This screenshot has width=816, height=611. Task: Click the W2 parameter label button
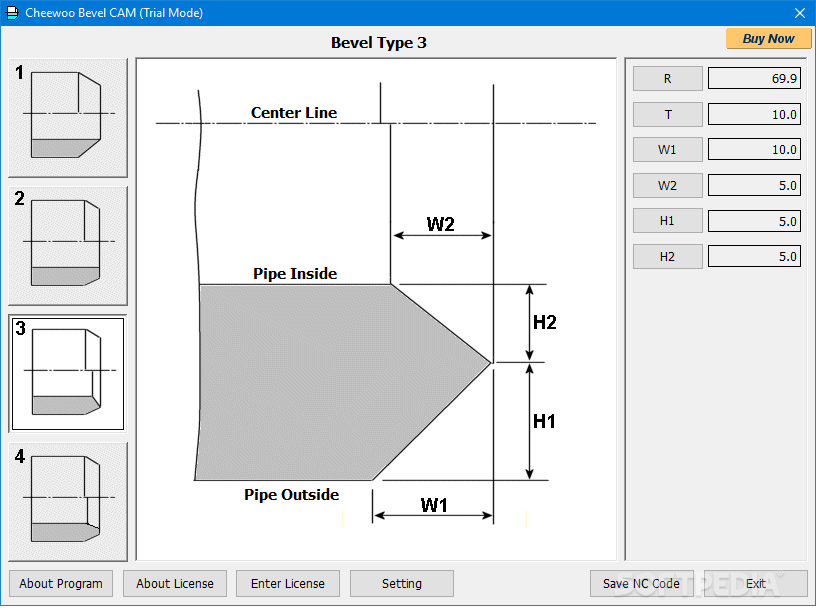coord(668,185)
